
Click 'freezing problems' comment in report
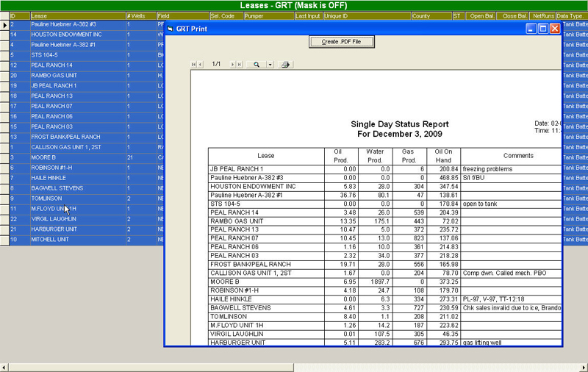pos(487,169)
